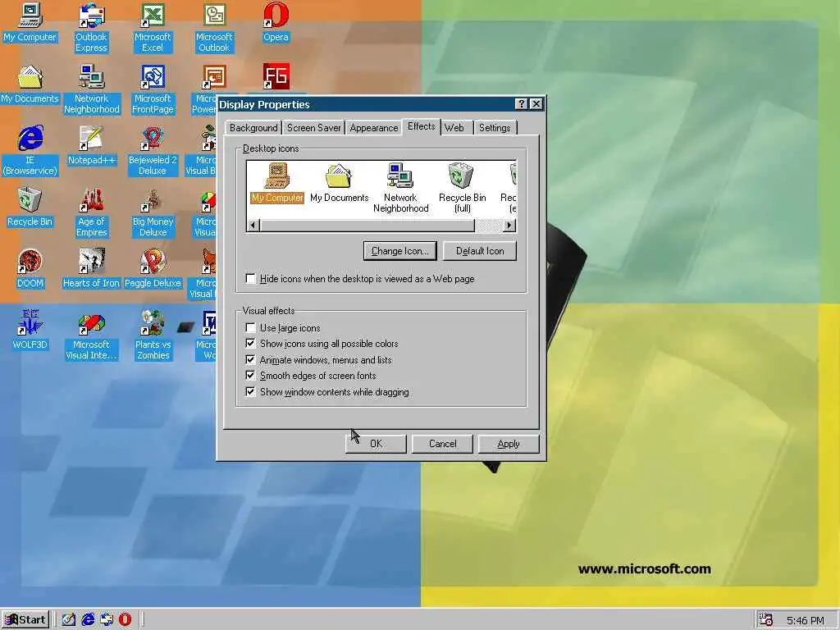Click the DOOM desktop icon
The height and width of the screenshot is (630, 840).
point(30,269)
